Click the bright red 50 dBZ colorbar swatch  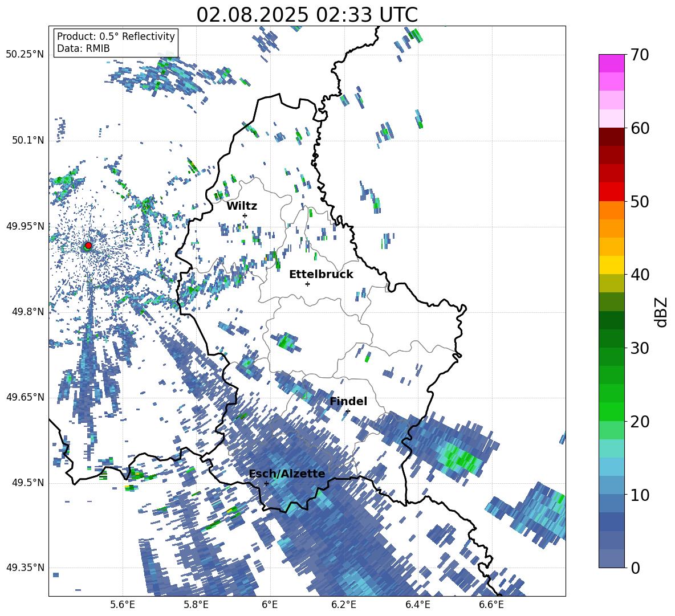click(611, 192)
